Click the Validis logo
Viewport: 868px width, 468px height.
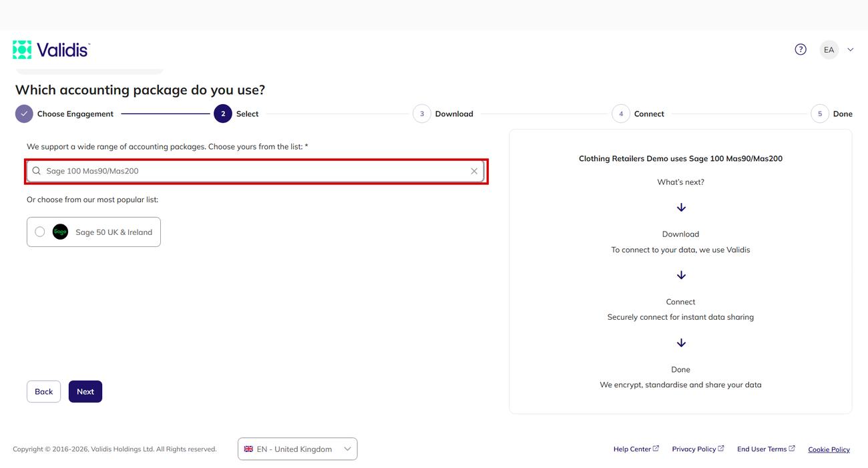point(51,49)
